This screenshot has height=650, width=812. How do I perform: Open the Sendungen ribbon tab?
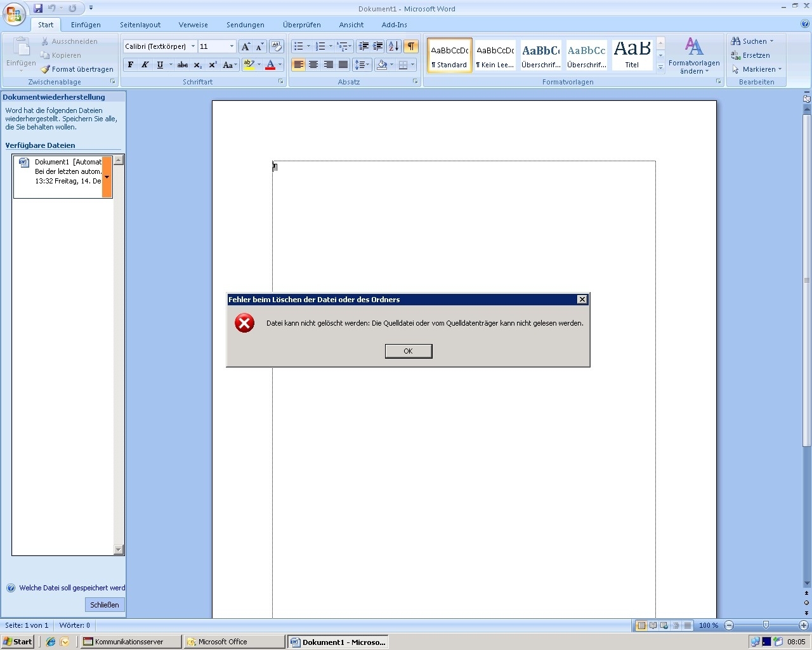tap(246, 25)
